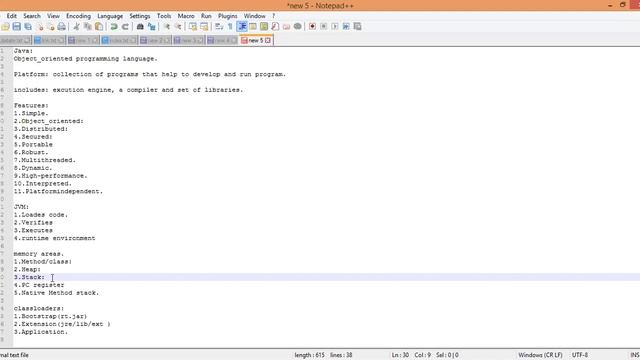Click Save Current Recorded Macro icon
Screen dimensions: 640x360
pyautogui.click(x=358, y=27)
